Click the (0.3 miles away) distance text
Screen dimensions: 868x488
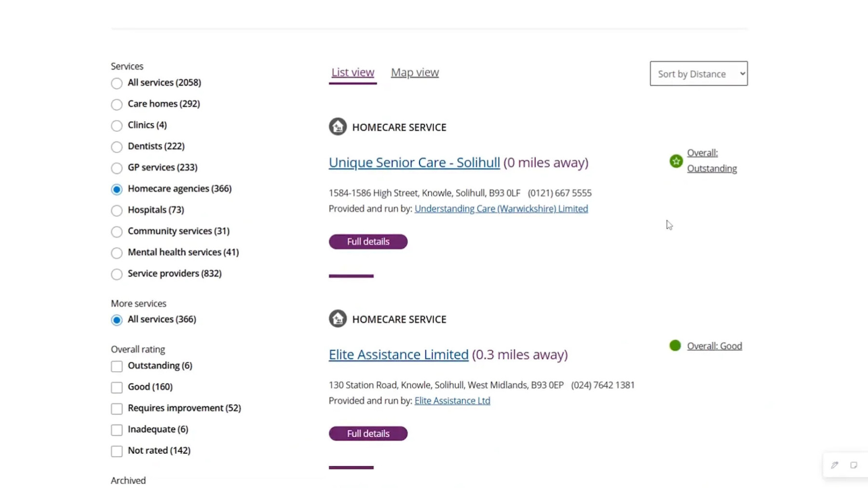(520, 354)
